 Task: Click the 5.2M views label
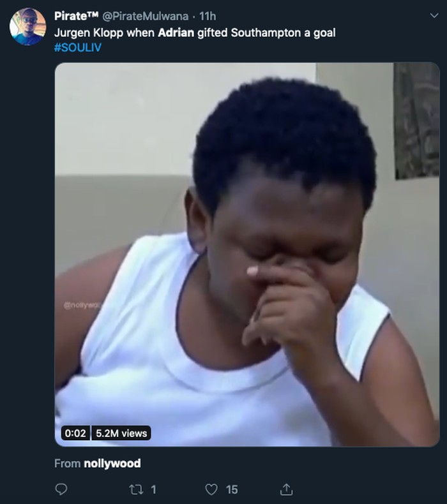121,433
